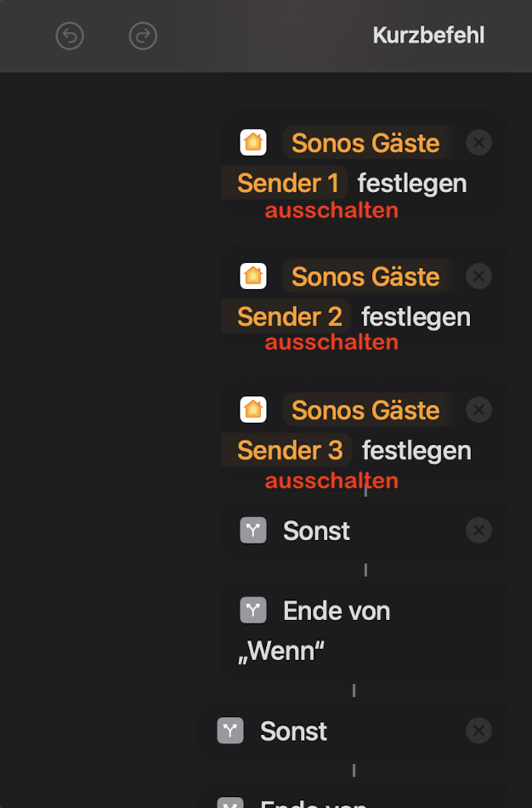532x808 pixels.
Task: Delete the first Sonst block
Action: [x=479, y=531]
